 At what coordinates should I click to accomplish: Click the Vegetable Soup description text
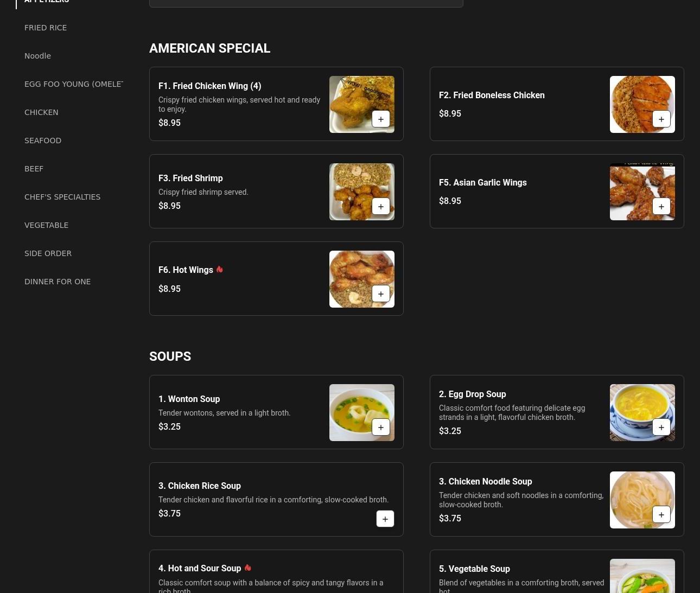[x=521, y=586]
